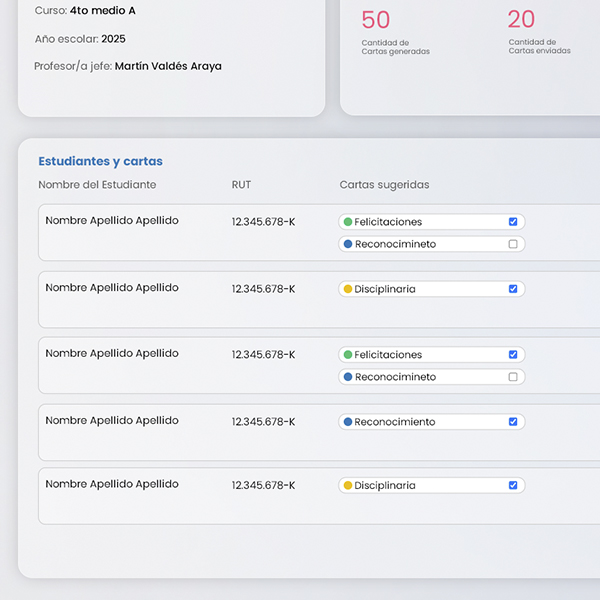Click the 50 cartas generadas counter
Screen dimensions: 600x600
click(376, 20)
